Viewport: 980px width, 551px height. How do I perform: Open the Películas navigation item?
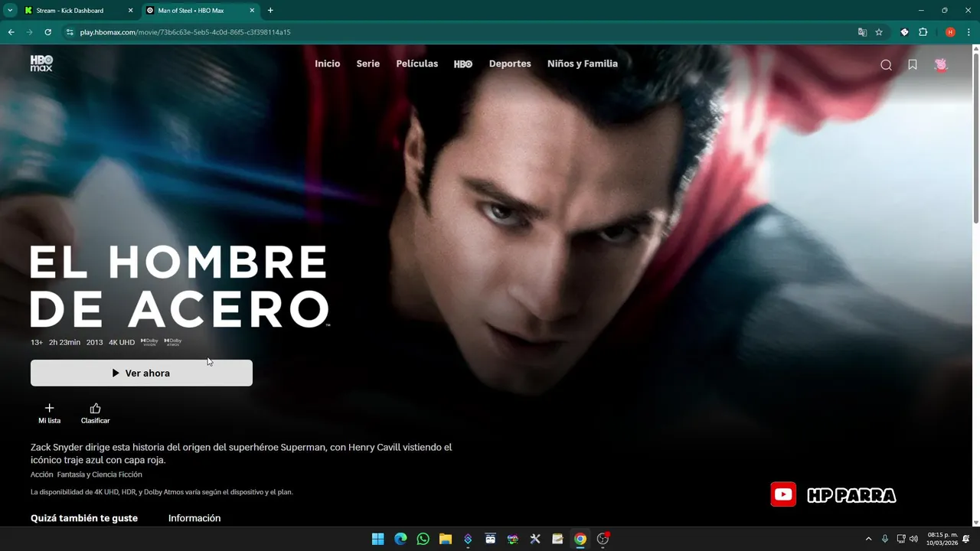click(x=417, y=64)
